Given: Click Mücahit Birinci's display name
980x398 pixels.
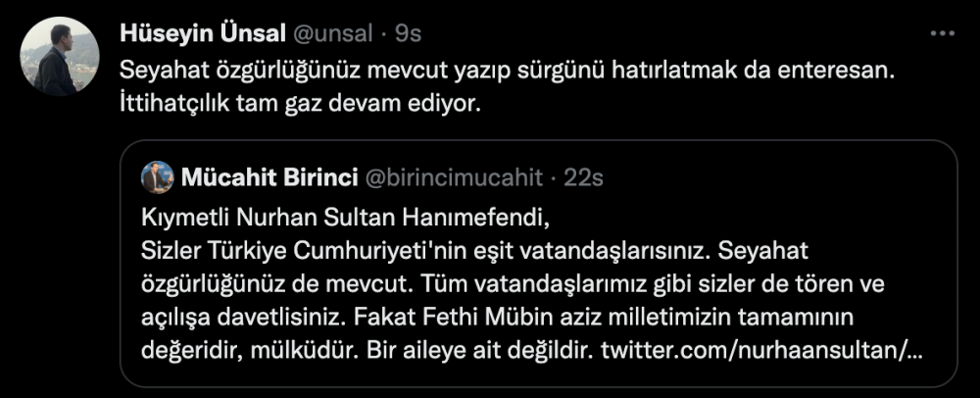Looking at the screenshot, I should (266, 177).
